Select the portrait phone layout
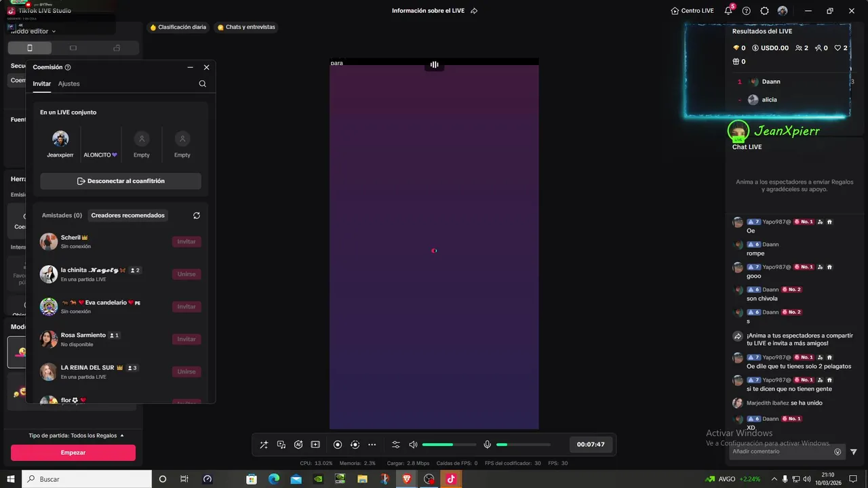Viewport: 868px width, 488px height. tap(29, 48)
